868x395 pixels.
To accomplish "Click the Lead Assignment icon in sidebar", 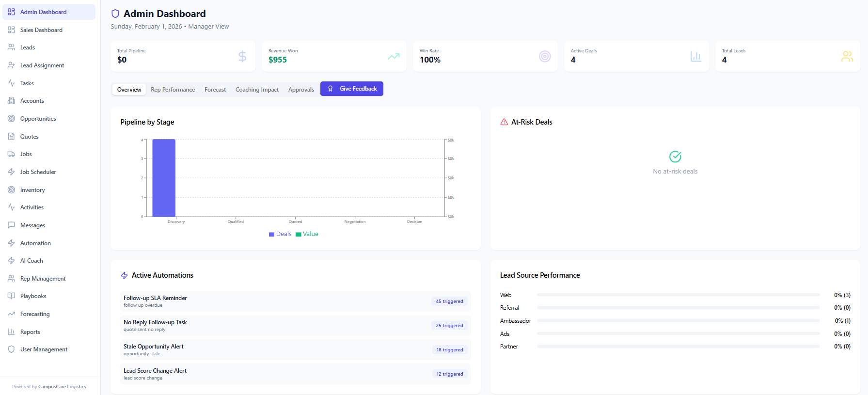I will (11, 65).
